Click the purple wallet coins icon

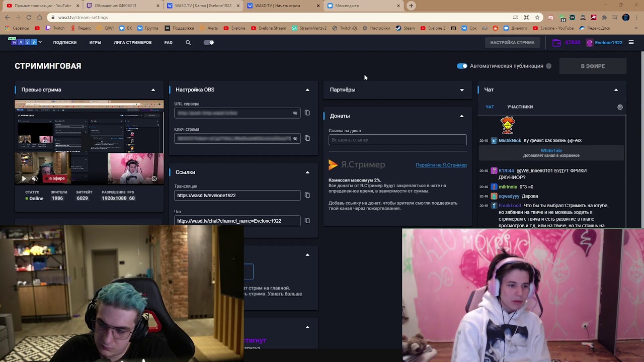(556, 43)
